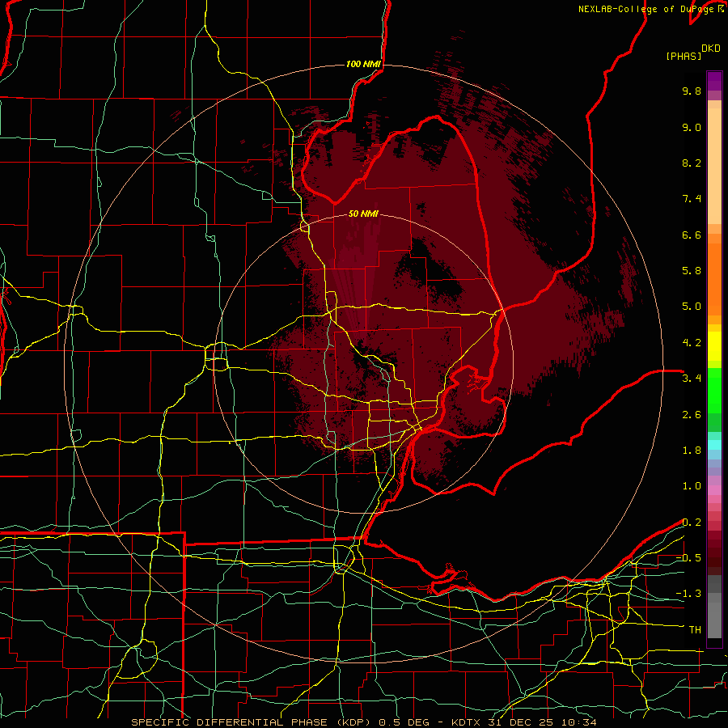Click the KDTX 31 DEC 25 10:34 timestamp
The image size is (728, 728).
525,722
